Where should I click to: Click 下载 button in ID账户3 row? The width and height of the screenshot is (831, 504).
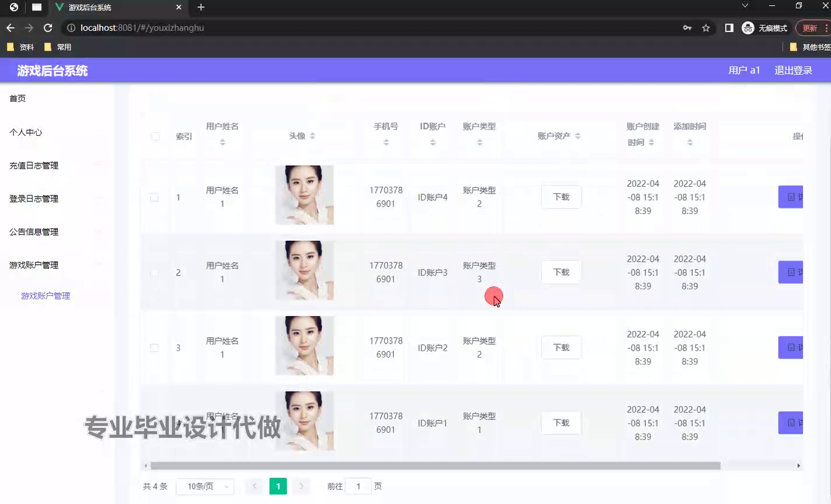coord(561,272)
